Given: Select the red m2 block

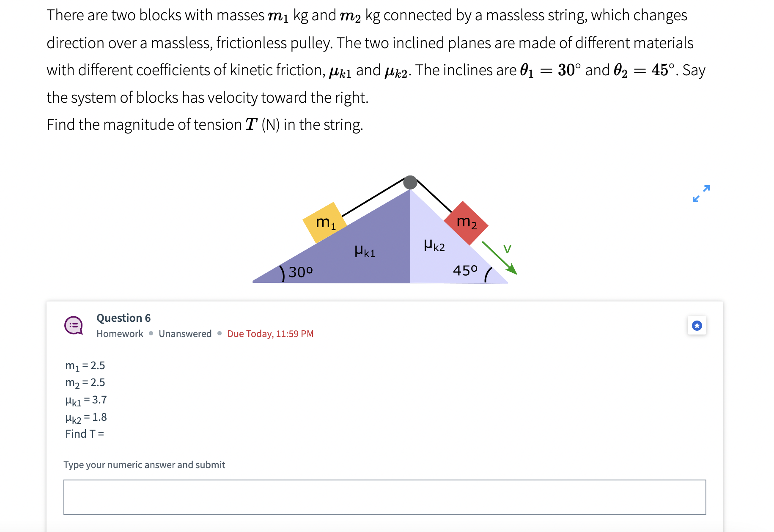Looking at the screenshot, I should pyautogui.click(x=467, y=223).
